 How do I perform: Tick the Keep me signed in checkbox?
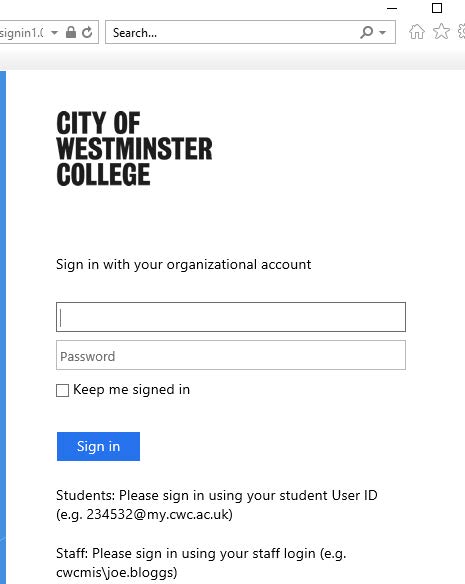pos(62,390)
